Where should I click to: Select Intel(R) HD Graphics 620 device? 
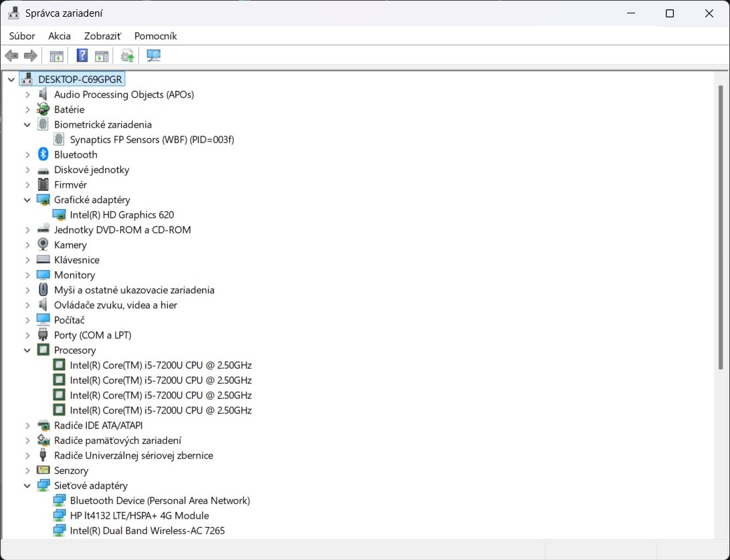coord(122,215)
